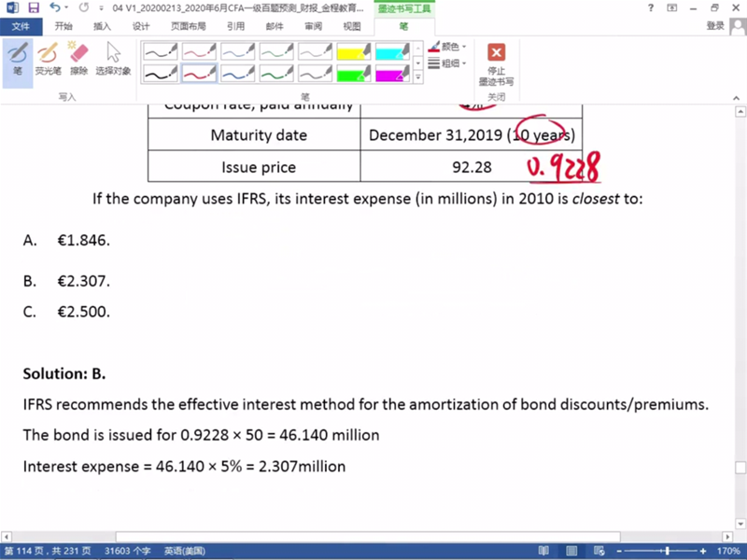This screenshot has width=747, height=560.
Task: Open the File (文件) tab
Action: 21,26
